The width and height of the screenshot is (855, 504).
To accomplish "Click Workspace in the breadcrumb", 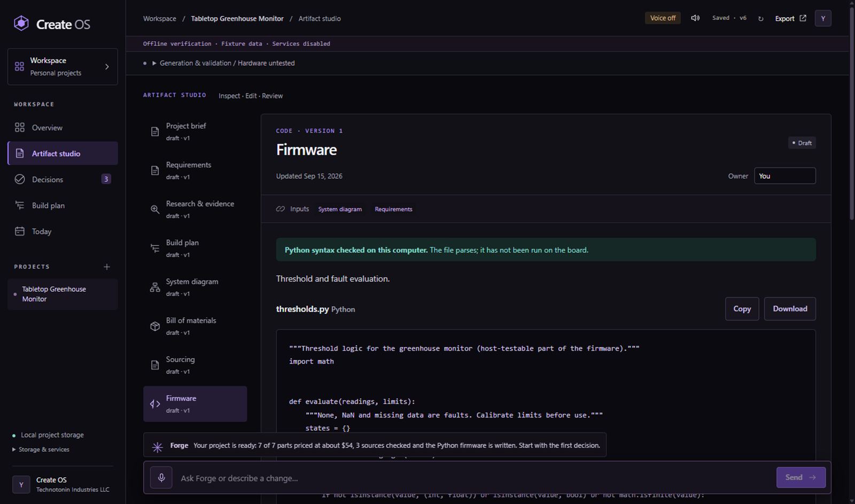I will 159,18.
